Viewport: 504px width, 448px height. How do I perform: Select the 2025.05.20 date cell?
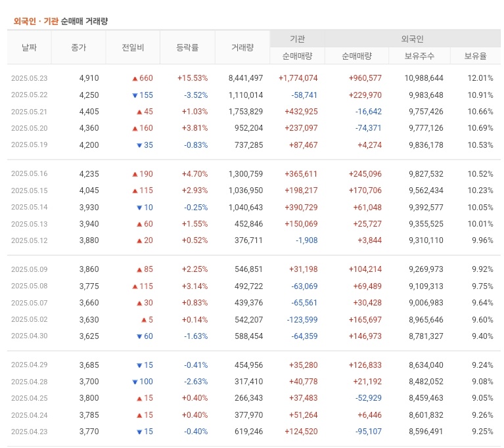click(x=30, y=128)
